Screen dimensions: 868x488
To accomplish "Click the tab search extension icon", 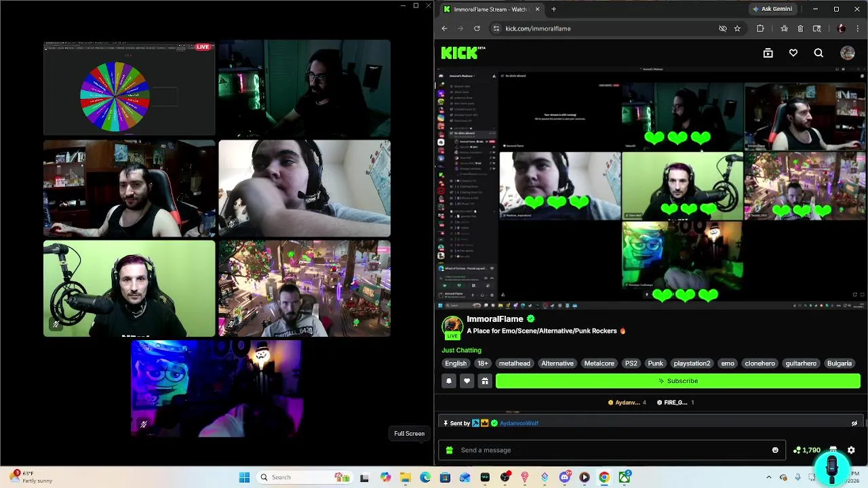I will 816,28.
